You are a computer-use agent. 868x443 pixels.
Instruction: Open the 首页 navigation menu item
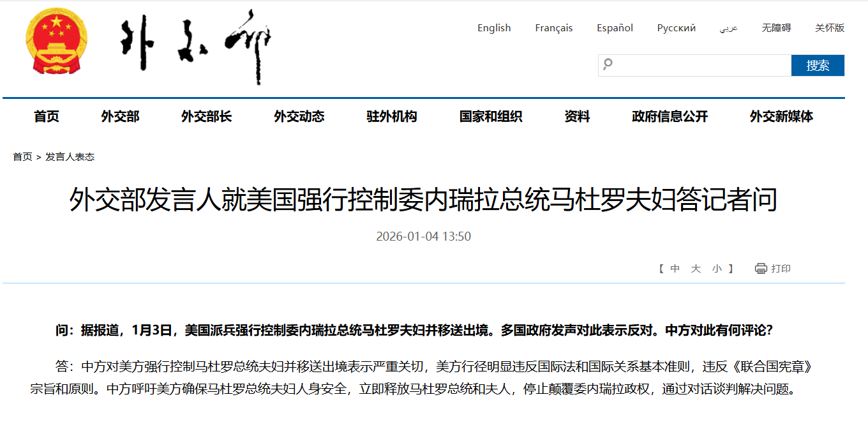[x=47, y=116]
